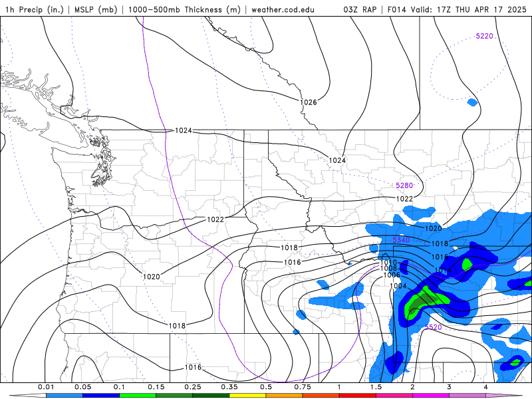Pick the red 1–1.5 legend swatch
Screen dimensions: 532x399
[x=358, y=396]
